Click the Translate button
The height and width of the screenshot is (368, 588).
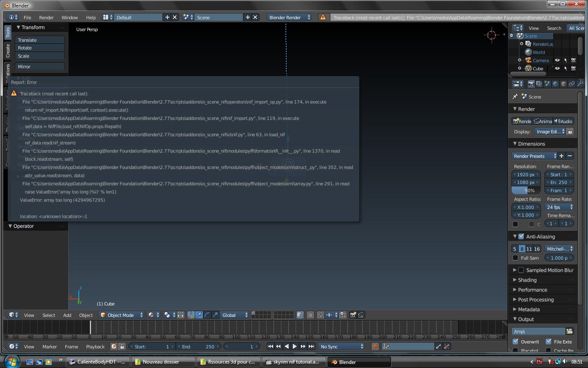click(40, 40)
